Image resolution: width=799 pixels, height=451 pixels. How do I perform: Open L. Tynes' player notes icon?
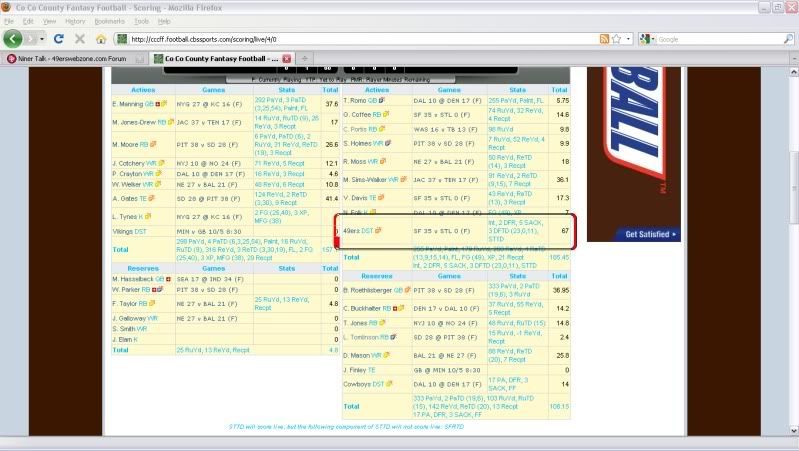[148, 217]
